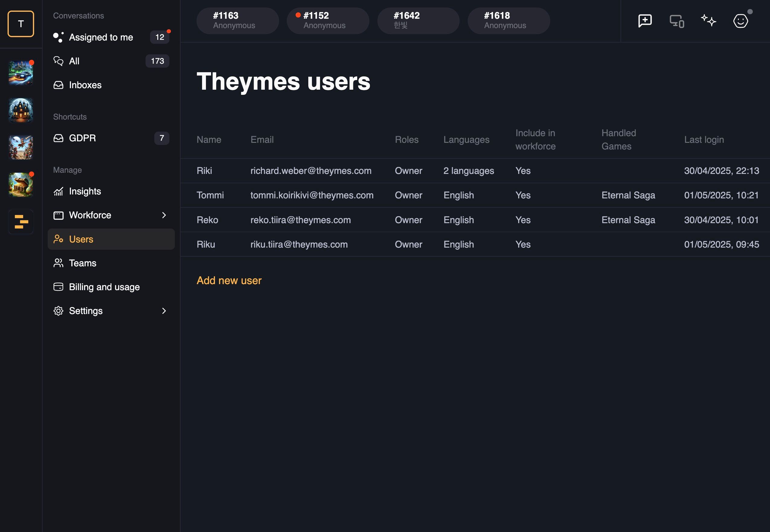Open the new conversation icon in header

tap(645, 21)
